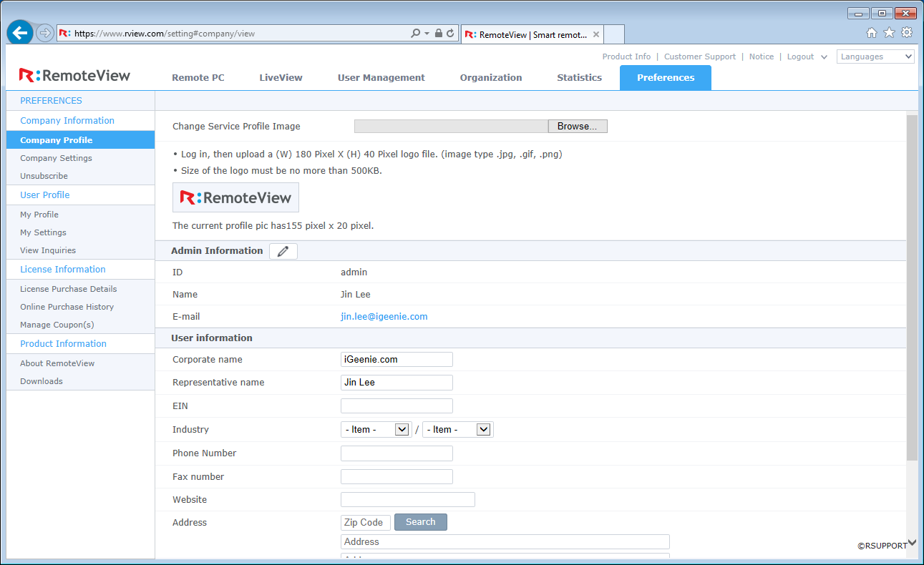The width and height of the screenshot is (924, 565).
Task: Click the pencil edit icon beside Admin Information
Action: (x=283, y=251)
